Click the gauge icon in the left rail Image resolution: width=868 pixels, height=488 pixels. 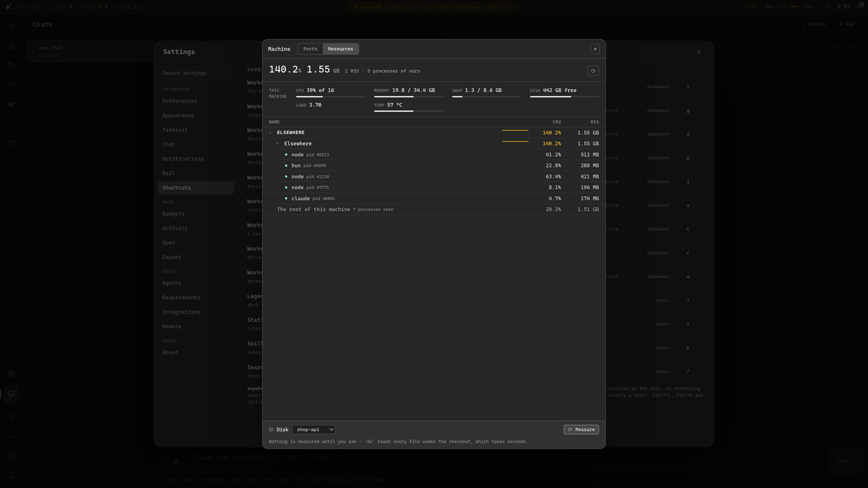pos(11,437)
